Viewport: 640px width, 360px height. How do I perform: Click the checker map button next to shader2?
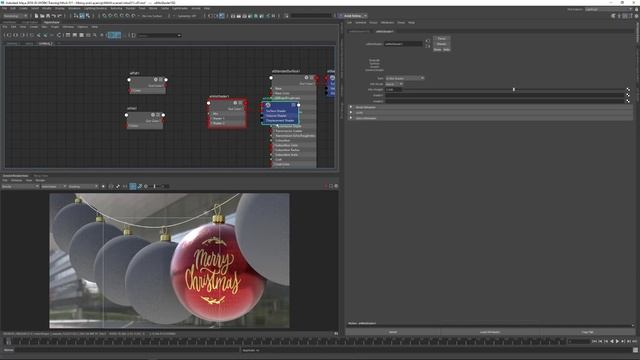tap(628, 101)
